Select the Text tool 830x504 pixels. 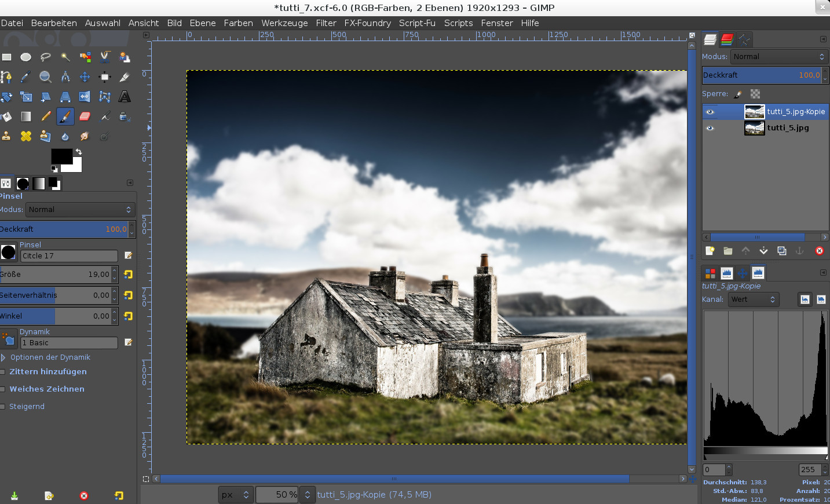[125, 97]
